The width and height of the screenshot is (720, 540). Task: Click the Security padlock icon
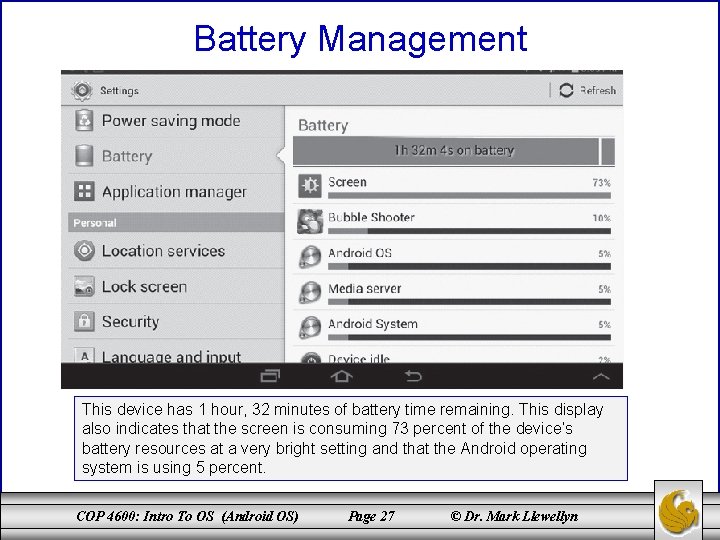84,321
